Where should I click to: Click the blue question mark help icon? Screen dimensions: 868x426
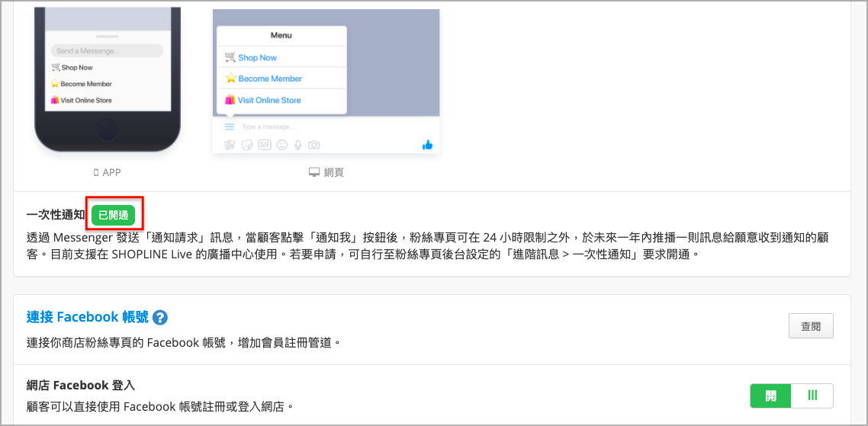click(160, 318)
